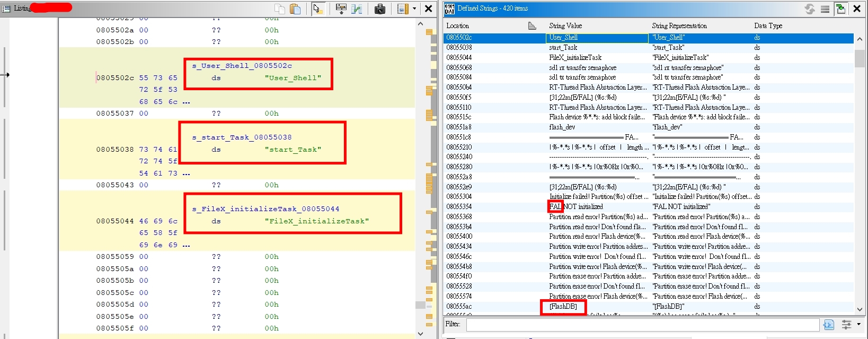Click the Filter text field
The width and height of the screenshot is (868, 339).
[642, 324]
